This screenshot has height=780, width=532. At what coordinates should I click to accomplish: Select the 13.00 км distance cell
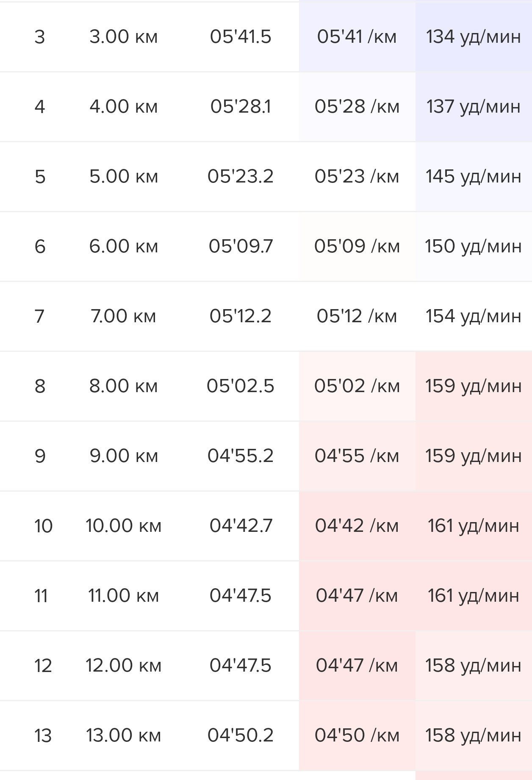[x=123, y=735]
